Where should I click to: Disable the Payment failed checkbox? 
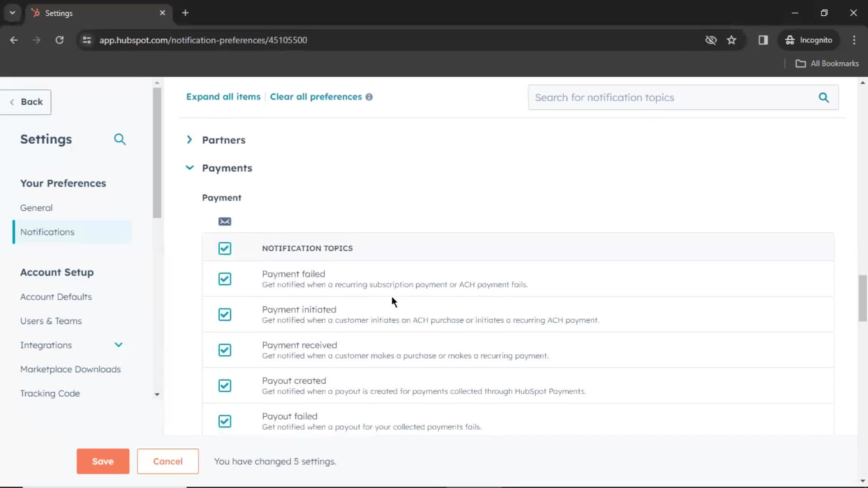pos(225,279)
